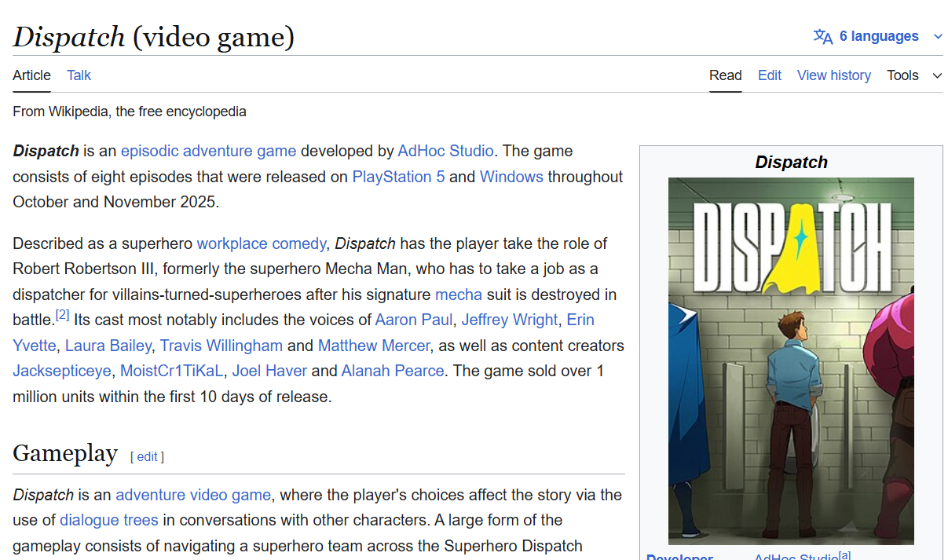
Task: Click 'From Wikipedia, the free encyclopedia' text
Action: click(130, 112)
